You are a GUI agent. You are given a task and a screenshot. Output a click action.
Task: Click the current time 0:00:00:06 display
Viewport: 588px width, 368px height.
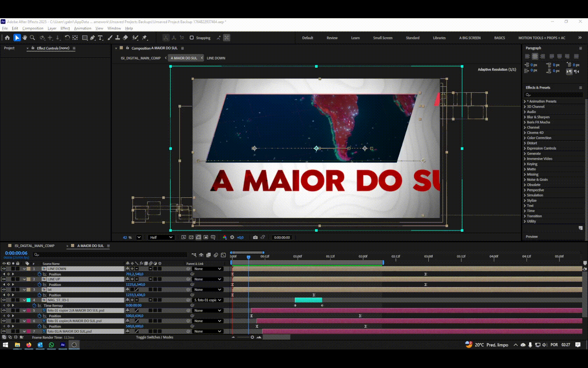(16, 253)
